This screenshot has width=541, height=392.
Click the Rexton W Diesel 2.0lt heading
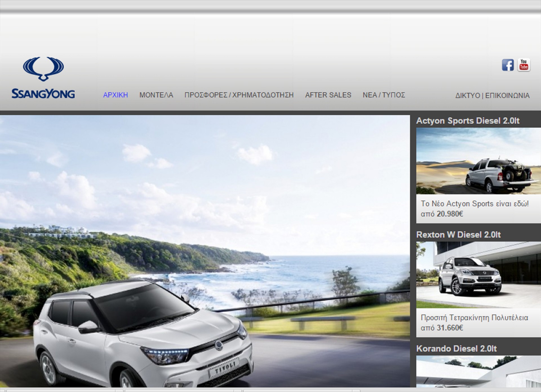[458, 235]
